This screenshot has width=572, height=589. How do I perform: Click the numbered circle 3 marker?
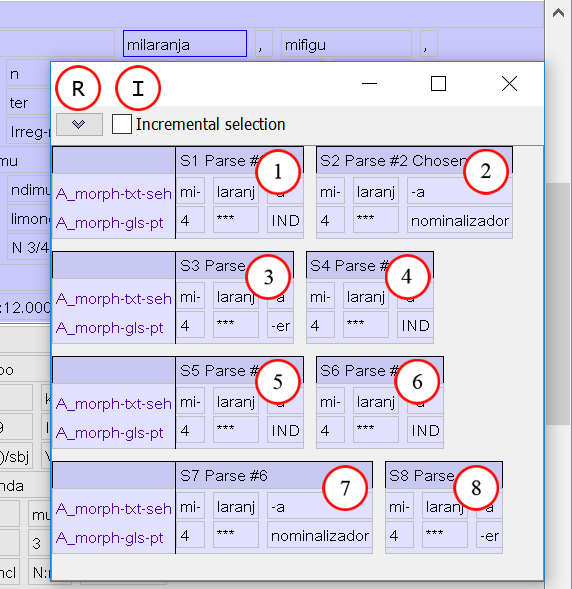[268, 277]
